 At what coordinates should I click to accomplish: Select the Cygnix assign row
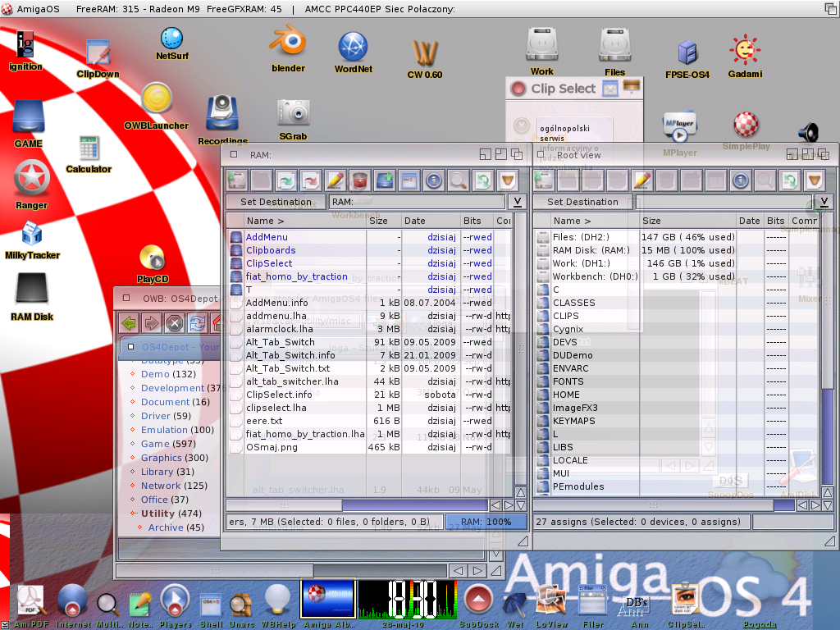tap(677, 329)
